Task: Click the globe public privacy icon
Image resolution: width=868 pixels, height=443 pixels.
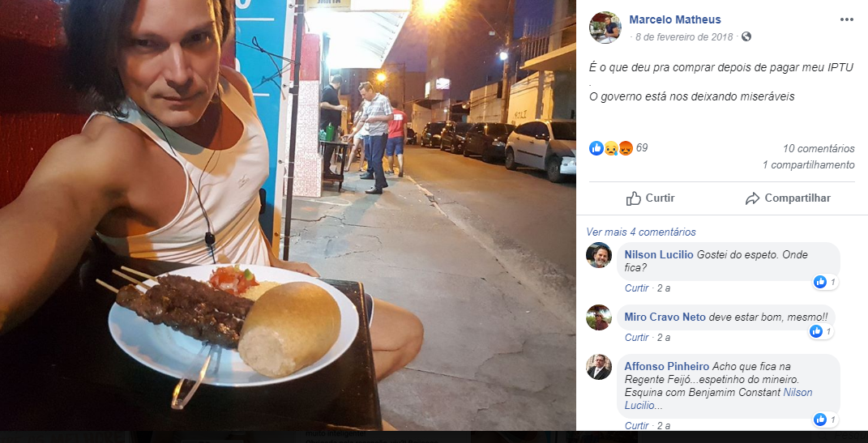Action: pos(746,37)
